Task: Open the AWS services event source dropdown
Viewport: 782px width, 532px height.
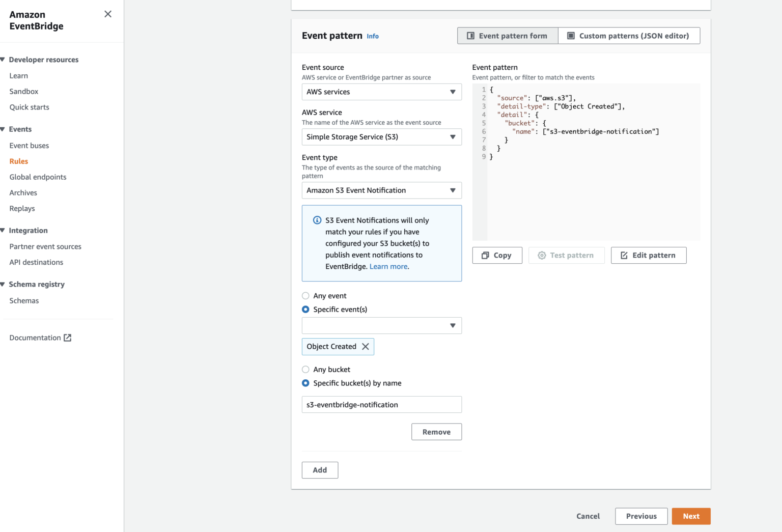Action: click(x=381, y=92)
